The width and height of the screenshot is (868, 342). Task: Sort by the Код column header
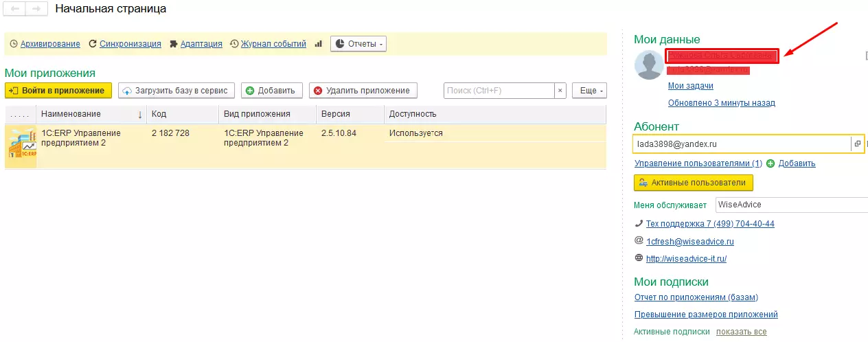(183, 114)
